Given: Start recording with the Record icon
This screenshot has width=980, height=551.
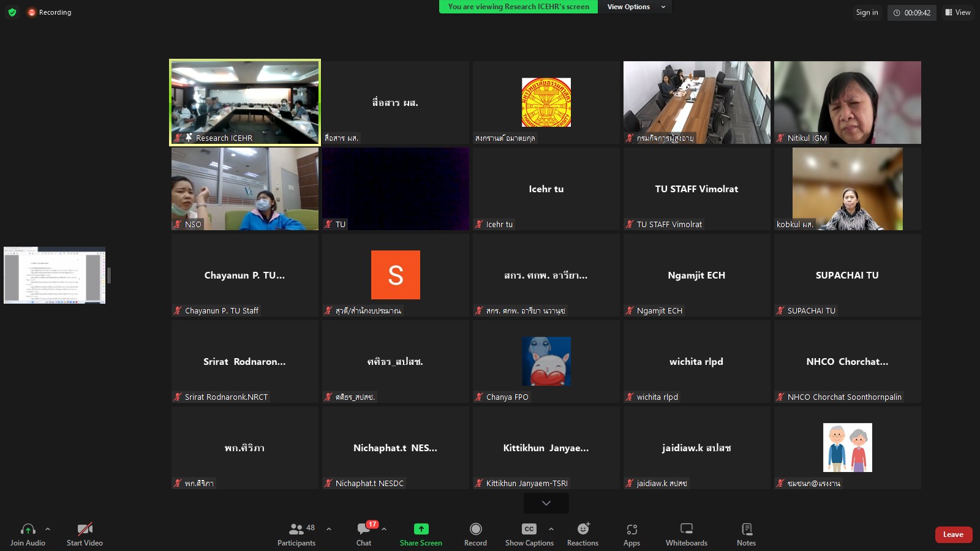Looking at the screenshot, I should coord(476,529).
